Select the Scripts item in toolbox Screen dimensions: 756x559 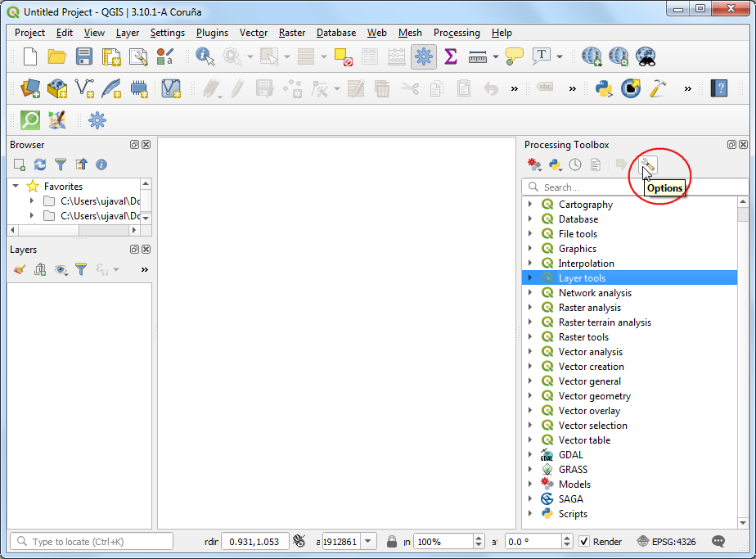coord(573,514)
